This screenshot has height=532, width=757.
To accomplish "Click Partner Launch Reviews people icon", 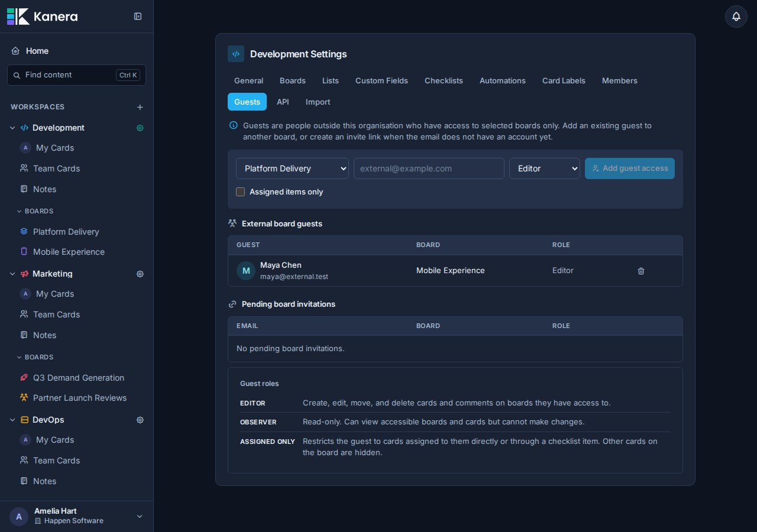I will pyautogui.click(x=24, y=398).
